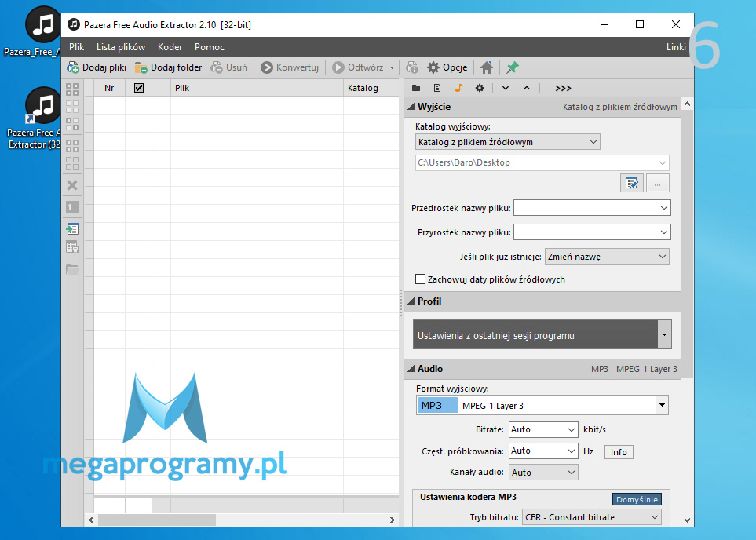756x540 pixels.
Task: Open the Kanały audio dropdown
Action: (x=543, y=472)
